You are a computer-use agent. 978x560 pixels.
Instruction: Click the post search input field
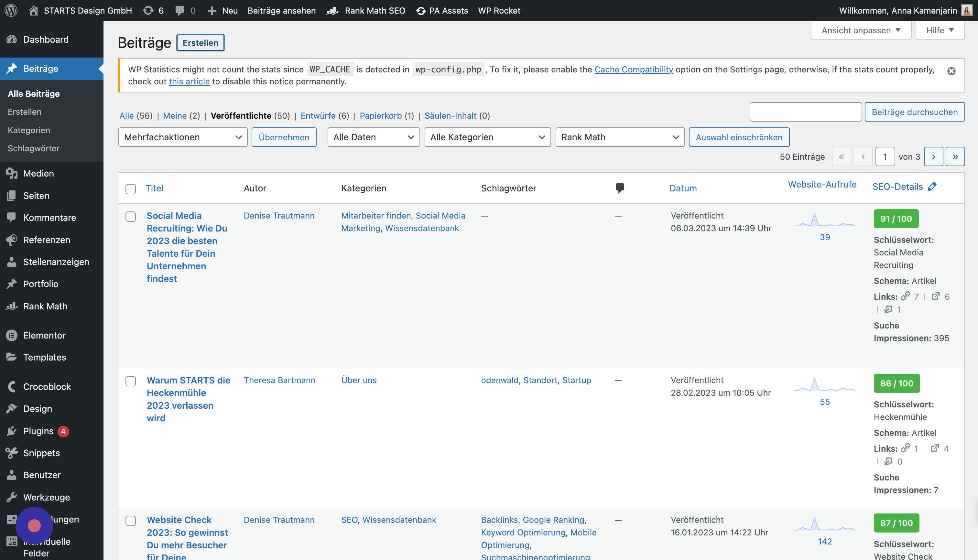[x=805, y=112]
